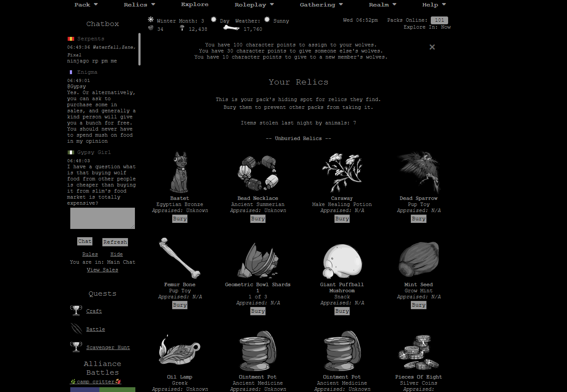567x392 pixels.
Task: Open the Relics dropdown menu
Action: [x=139, y=5]
